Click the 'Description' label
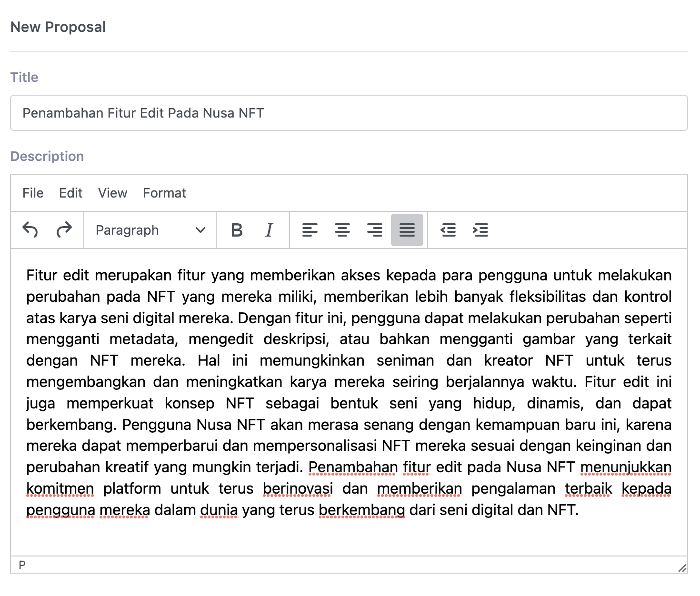Screen dimensions: 700x596 [x=47, y=156]
